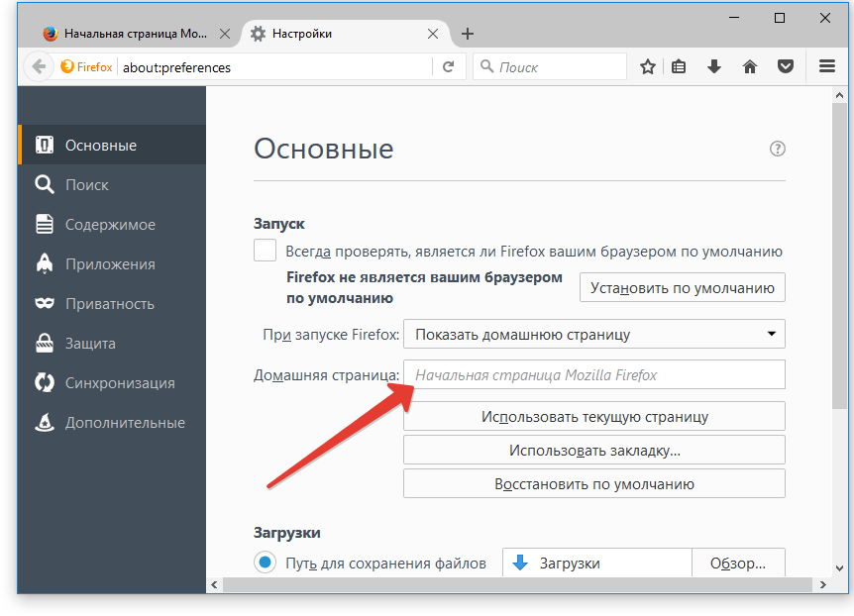This screenshot has height=616, width=854.
Task: Click the address bar showing about:preferences
Action: point(275,67)
